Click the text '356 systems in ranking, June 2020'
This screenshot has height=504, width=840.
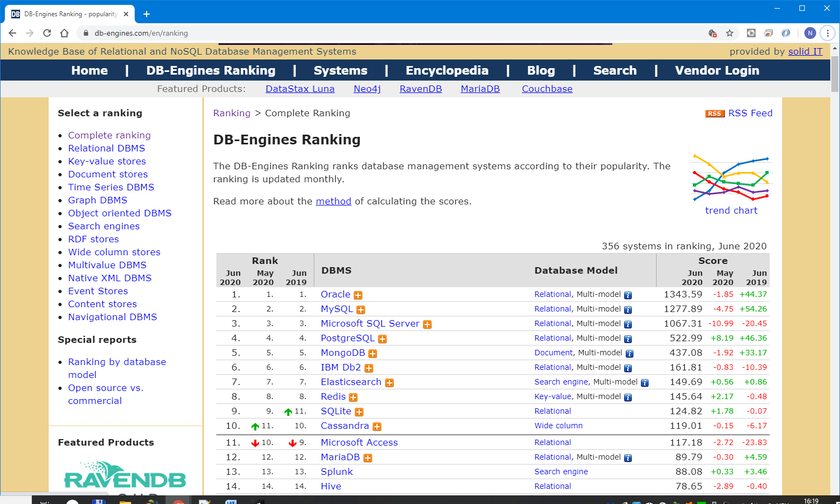click(x=684, y=246)
